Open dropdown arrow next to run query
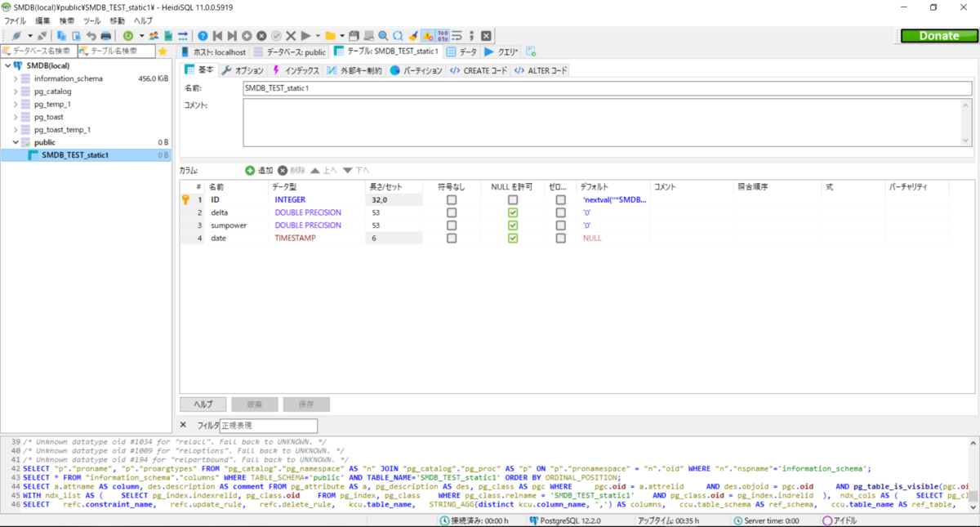980x527 pixels. [317, 36]
